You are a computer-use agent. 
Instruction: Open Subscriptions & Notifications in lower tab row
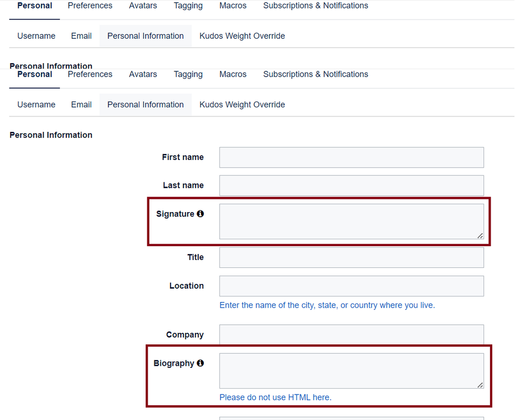point(316,74)
